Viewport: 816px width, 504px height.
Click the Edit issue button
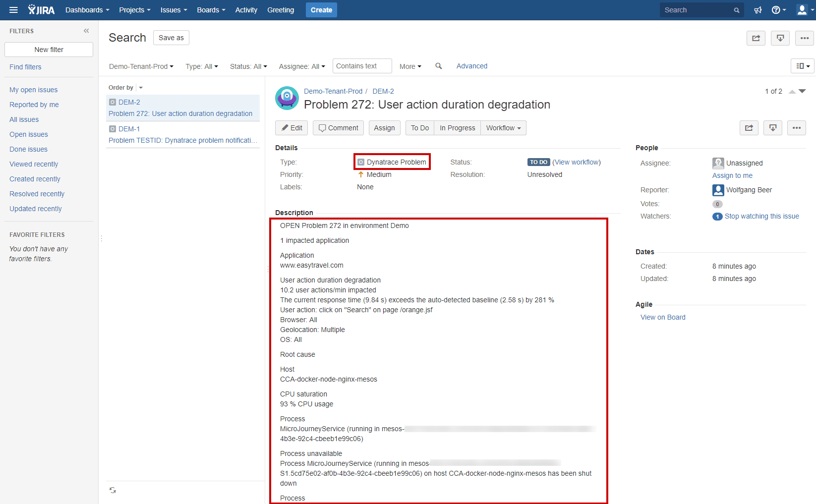pyautogui.click(x=291, y=128)
